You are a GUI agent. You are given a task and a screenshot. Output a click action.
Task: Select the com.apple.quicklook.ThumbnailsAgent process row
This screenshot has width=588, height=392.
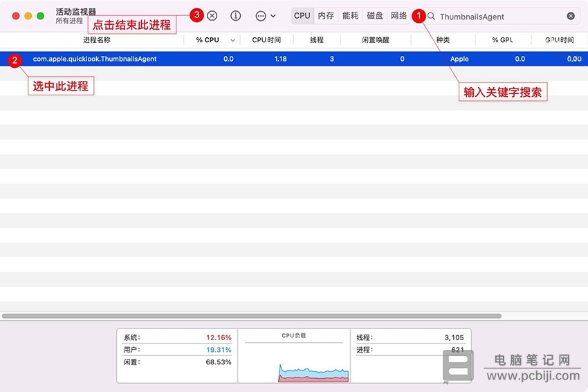click(x=294, y=59)
